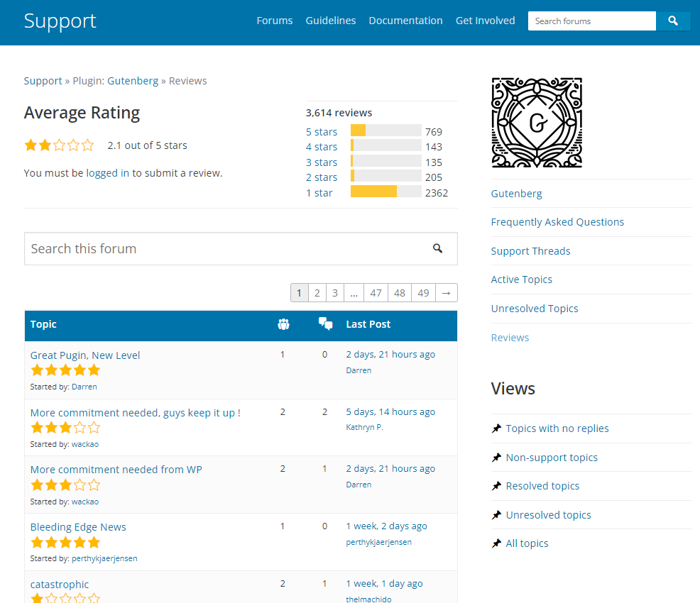Open perthykjaerjensen under Started by

pyautogui.click(x=104, y=558)
